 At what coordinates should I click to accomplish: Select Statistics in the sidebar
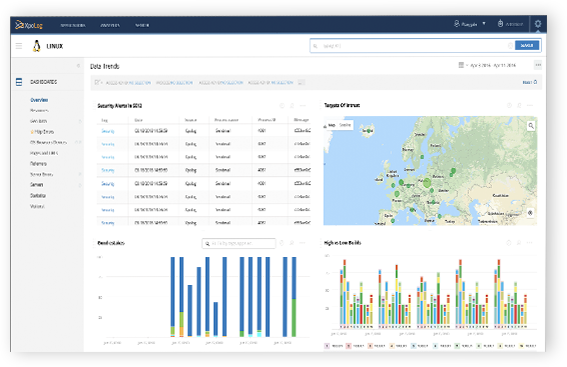[38, 196]
